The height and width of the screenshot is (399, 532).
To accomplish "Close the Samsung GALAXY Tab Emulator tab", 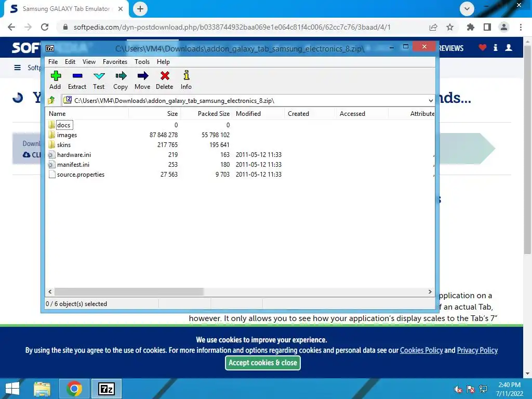I will click(121, 9).
